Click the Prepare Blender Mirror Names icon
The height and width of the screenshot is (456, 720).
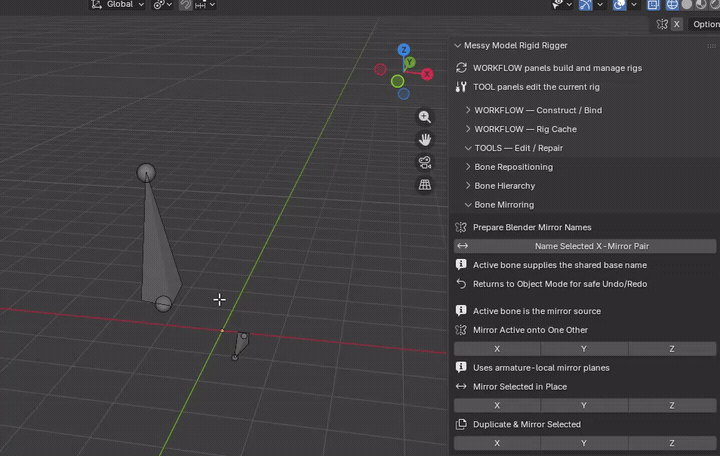coord(461,227)
